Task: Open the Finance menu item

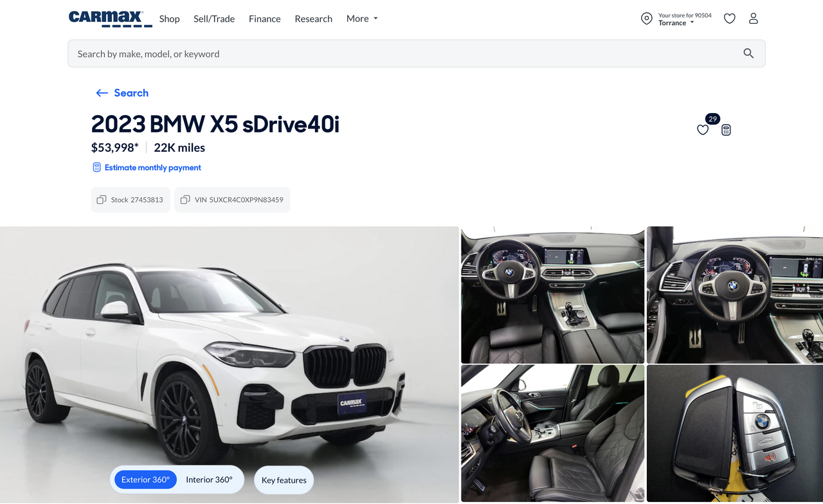Action: point(265,19)
